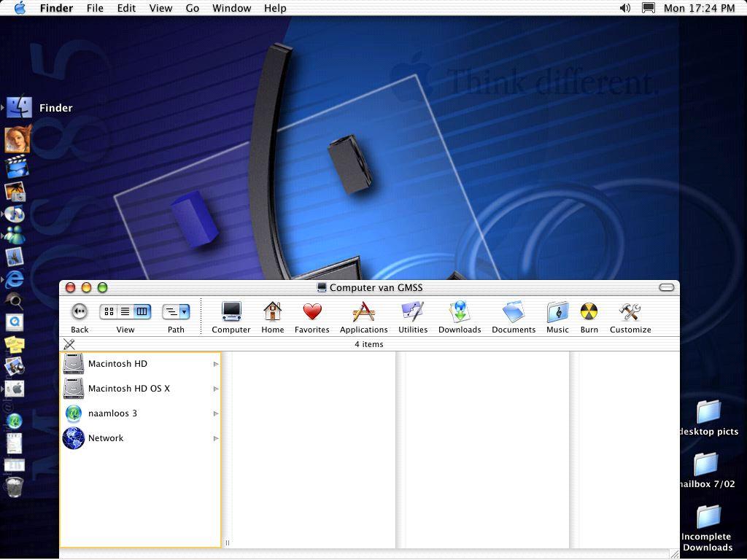Screen dimensions: 747x560
Task: Select Macintosh HD OS X volume
Action: (x=140, y=389)
